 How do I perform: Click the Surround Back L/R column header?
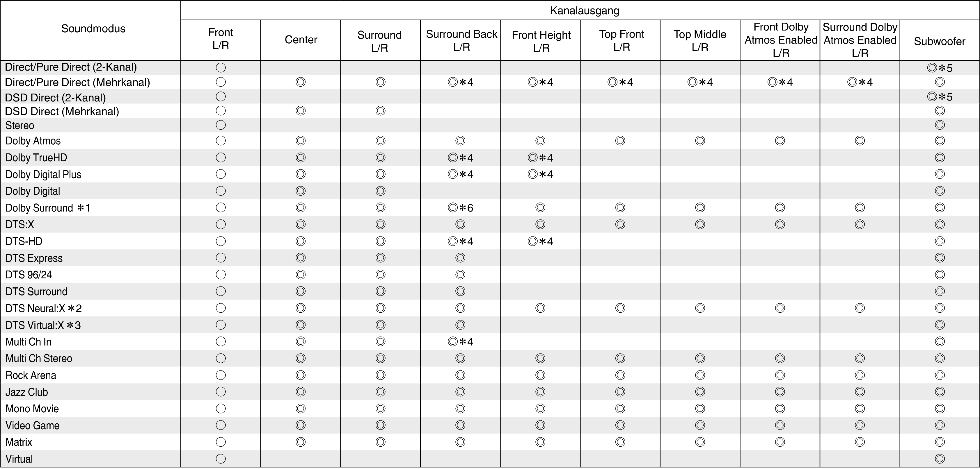(x=461, y=40)
